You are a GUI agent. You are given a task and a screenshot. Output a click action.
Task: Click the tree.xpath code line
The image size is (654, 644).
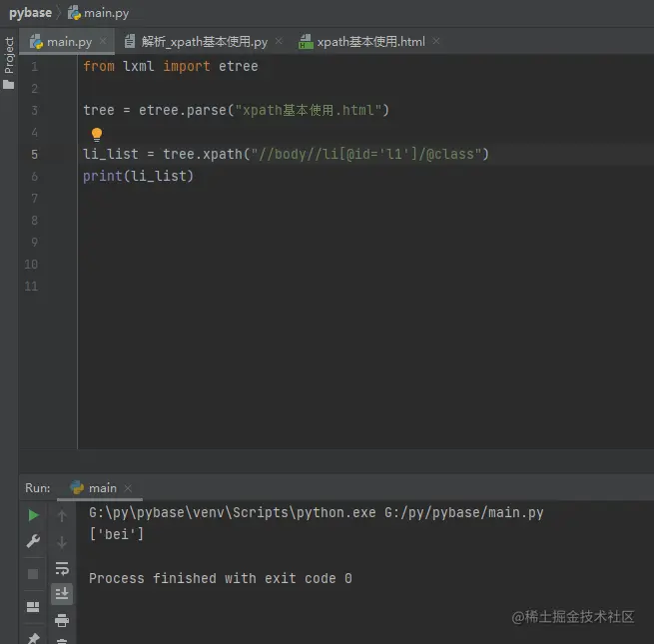(286, 155)
